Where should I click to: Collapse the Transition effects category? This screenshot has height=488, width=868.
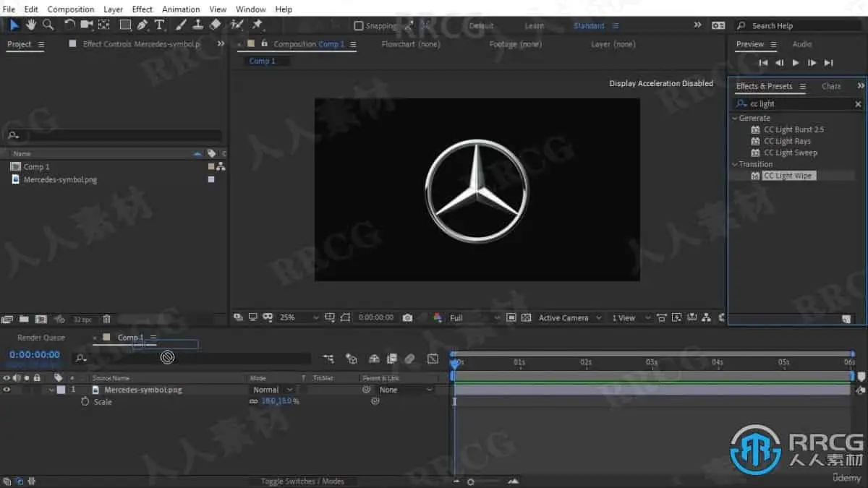(735, 164)
